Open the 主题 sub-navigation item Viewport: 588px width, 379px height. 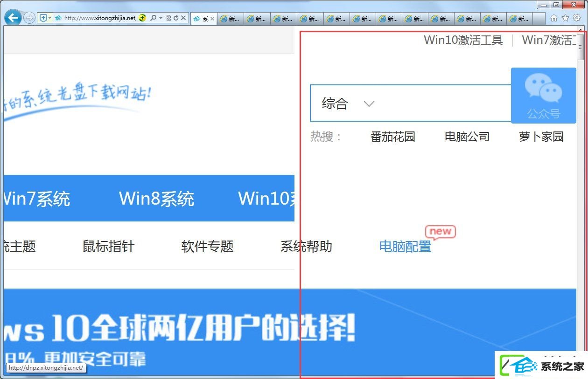pos(20,246)
